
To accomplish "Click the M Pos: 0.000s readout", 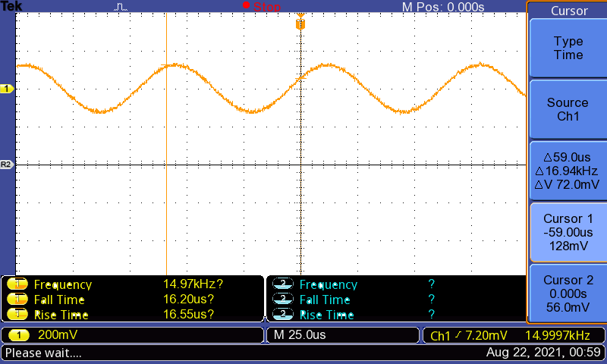I will [x=443, y=7].
